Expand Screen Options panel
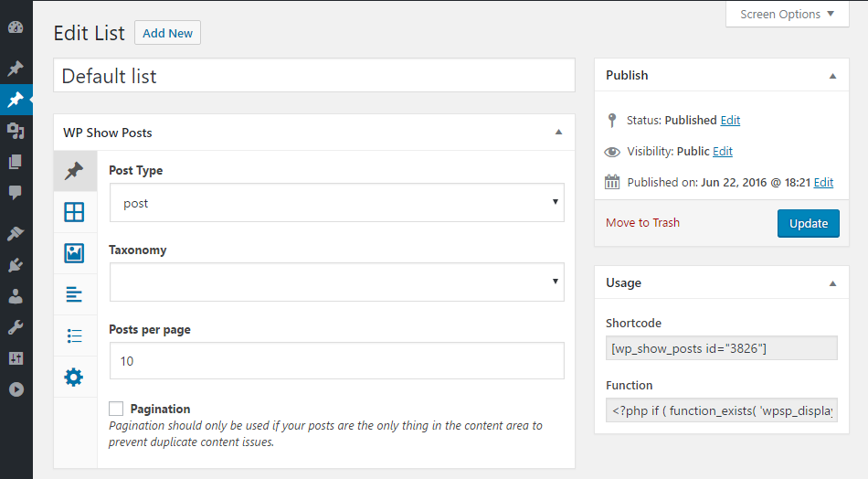 (788, 14)
